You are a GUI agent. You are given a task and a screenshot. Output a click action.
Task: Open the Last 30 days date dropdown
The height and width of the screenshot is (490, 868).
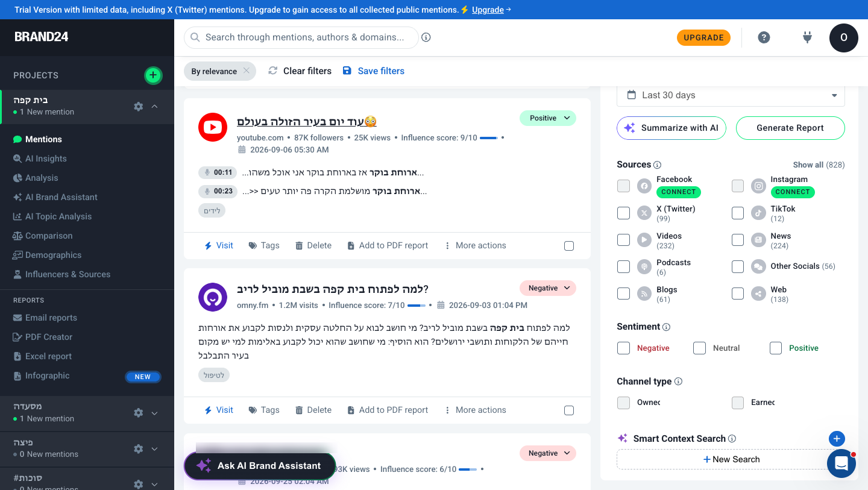click(731, 95)
